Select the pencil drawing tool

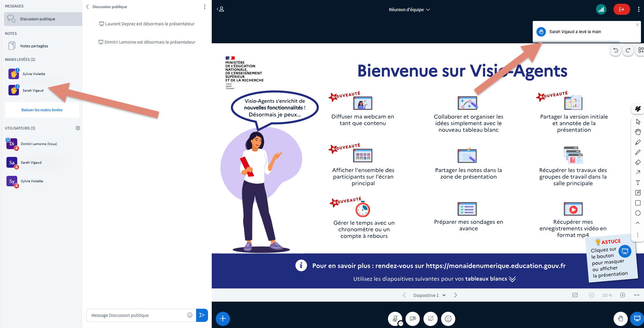[638, 152]
